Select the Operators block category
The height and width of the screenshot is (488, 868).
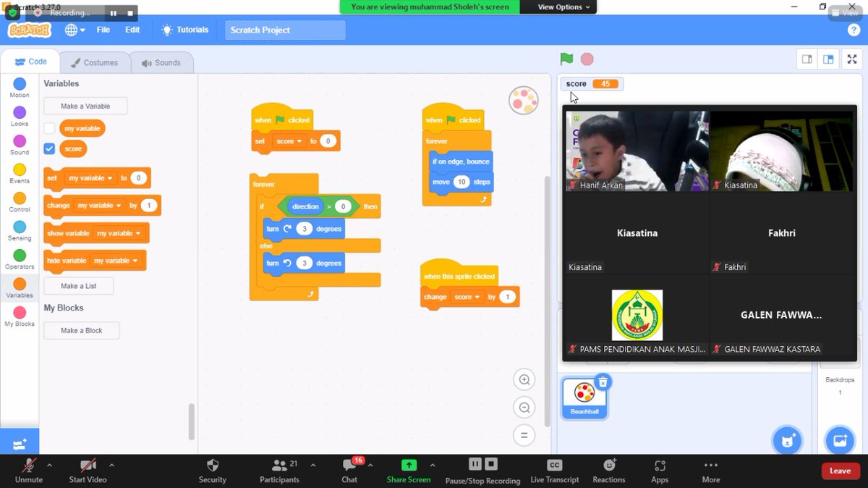[x=20, y=259]
